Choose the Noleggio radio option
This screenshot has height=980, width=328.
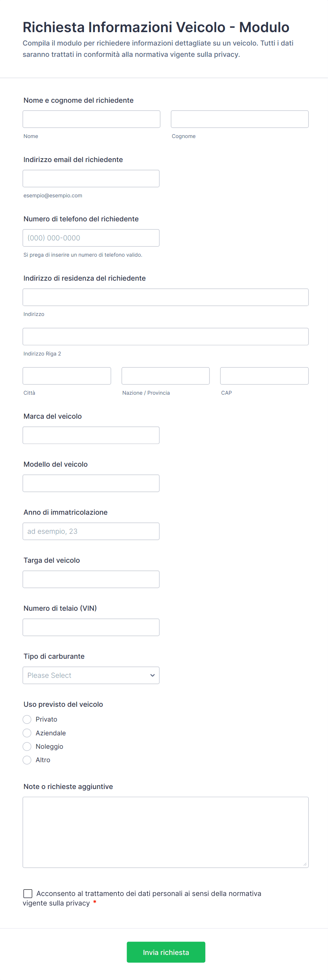(27, 746)
